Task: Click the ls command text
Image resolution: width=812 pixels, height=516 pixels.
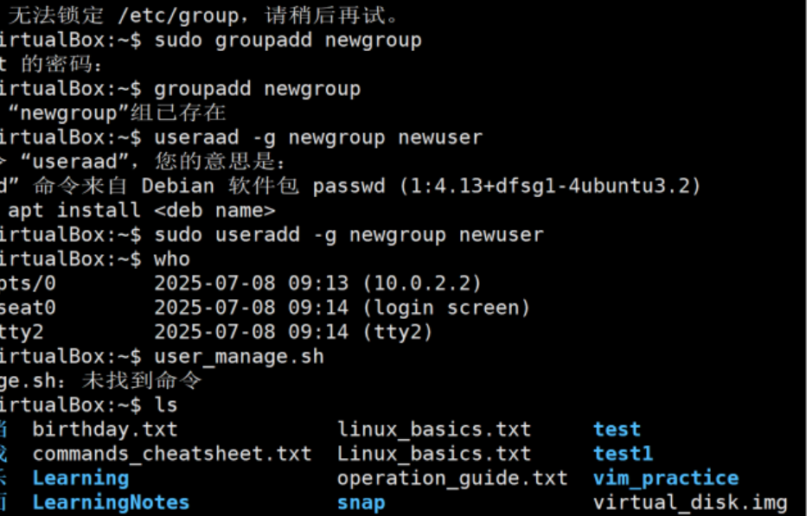Action: (166, 405)
